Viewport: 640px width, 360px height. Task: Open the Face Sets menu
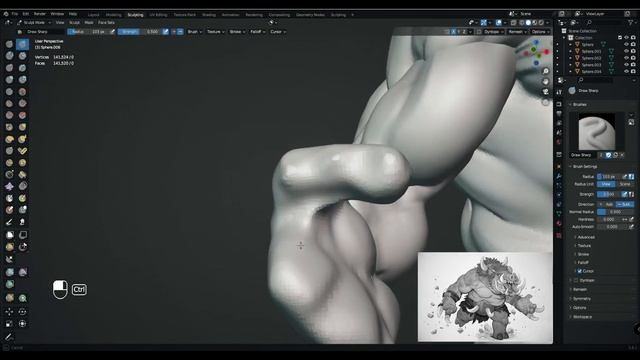(x=106, y=23)
